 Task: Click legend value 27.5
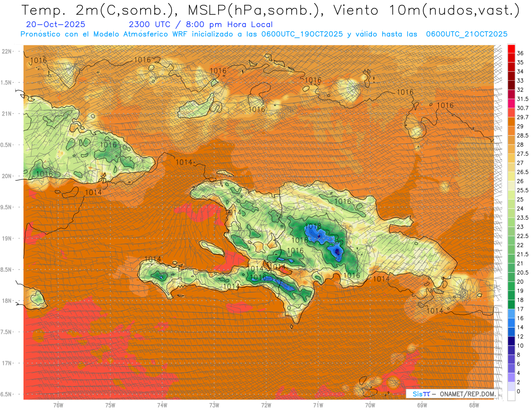(523, 154)
